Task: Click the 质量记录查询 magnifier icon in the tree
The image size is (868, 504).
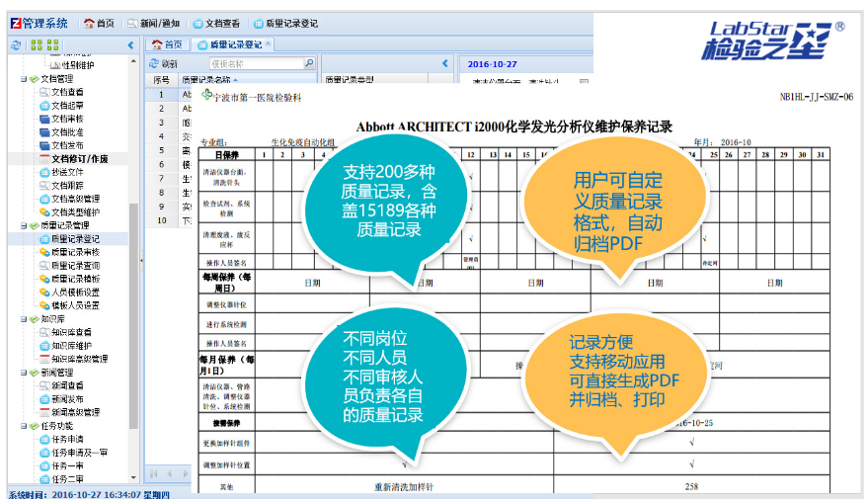Action: tap(44, 265)
